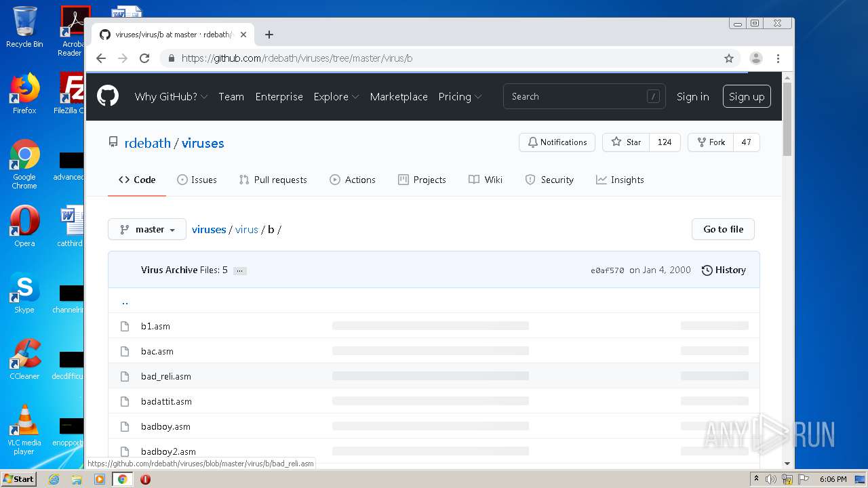Click the Enterprise nav link
Image resolution: width=868 pixels, height=488 pixels.
point(279,96)
